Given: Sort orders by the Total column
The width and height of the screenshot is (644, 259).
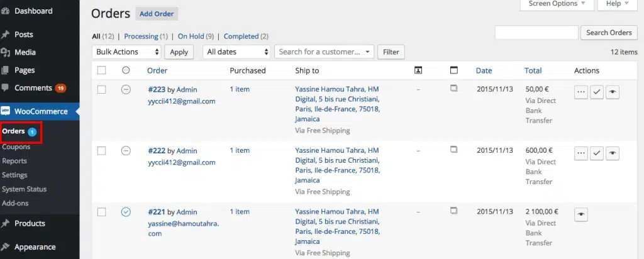Looking at the screenshot, I should (533, 70).
